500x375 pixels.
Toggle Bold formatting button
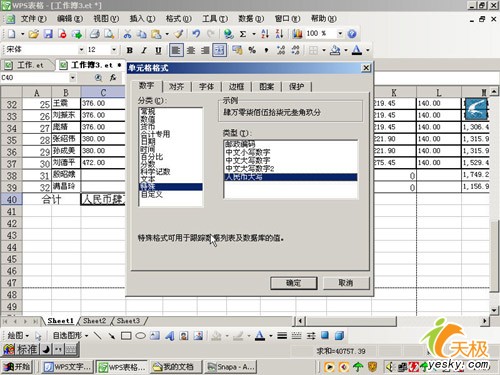coord(130,50)
